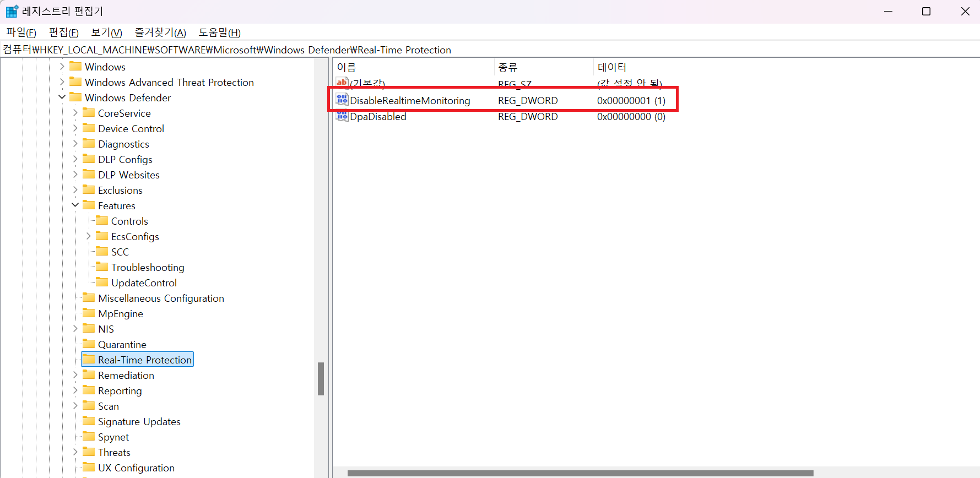The width and height of the screenshot is (980, 478).
Task: Select the MpEngine key
Action: point(121,313)
